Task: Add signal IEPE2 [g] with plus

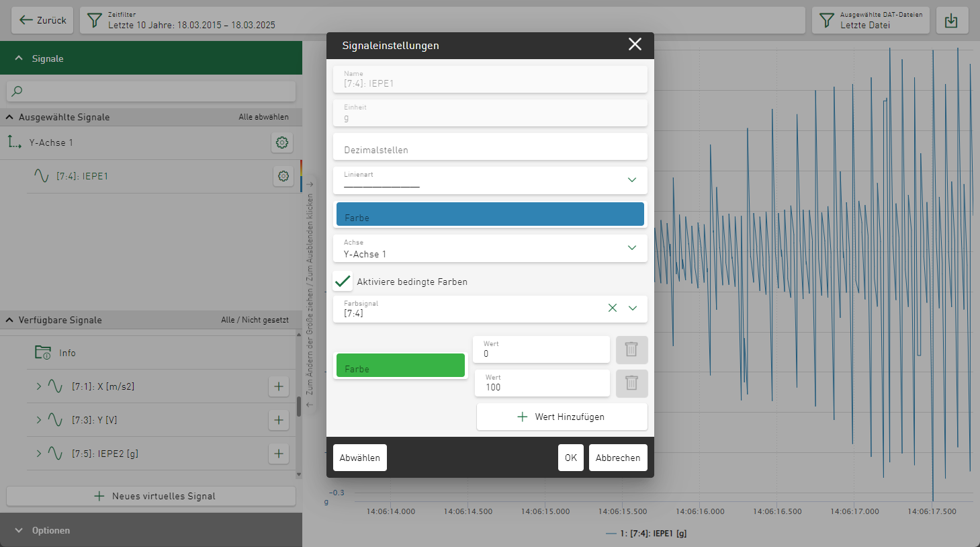Action: tap(279, 454)
